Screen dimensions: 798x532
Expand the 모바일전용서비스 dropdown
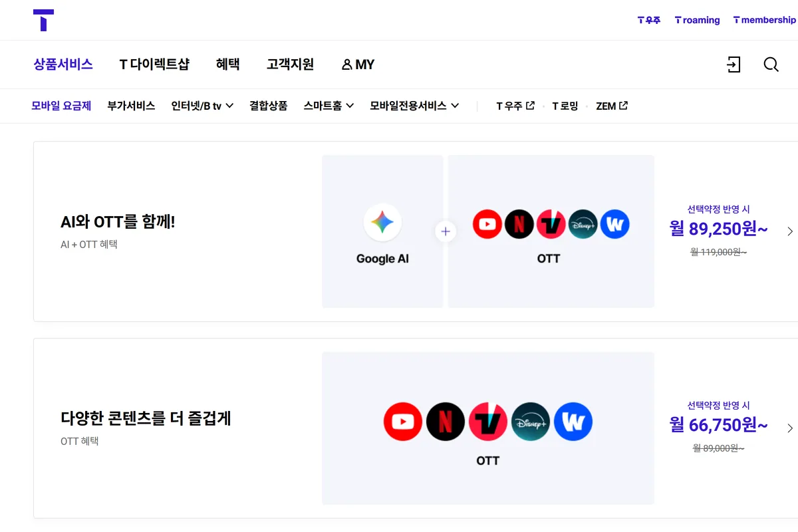[x=455, y=106]
